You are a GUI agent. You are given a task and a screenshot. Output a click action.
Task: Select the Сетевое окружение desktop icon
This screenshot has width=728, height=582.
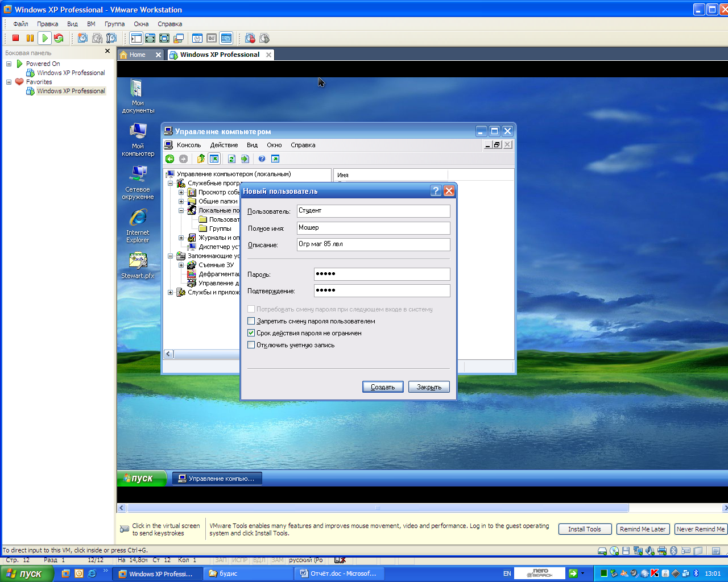pos(138,182)
